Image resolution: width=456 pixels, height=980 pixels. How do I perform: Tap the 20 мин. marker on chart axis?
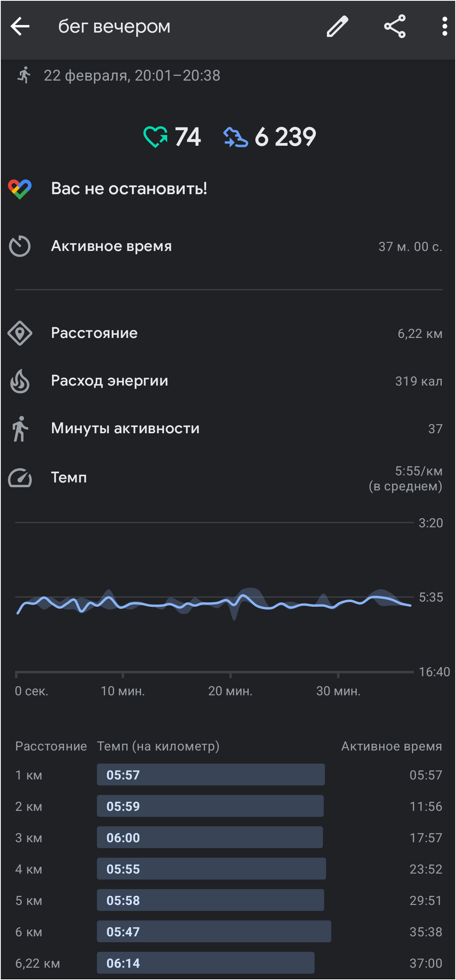230,691
